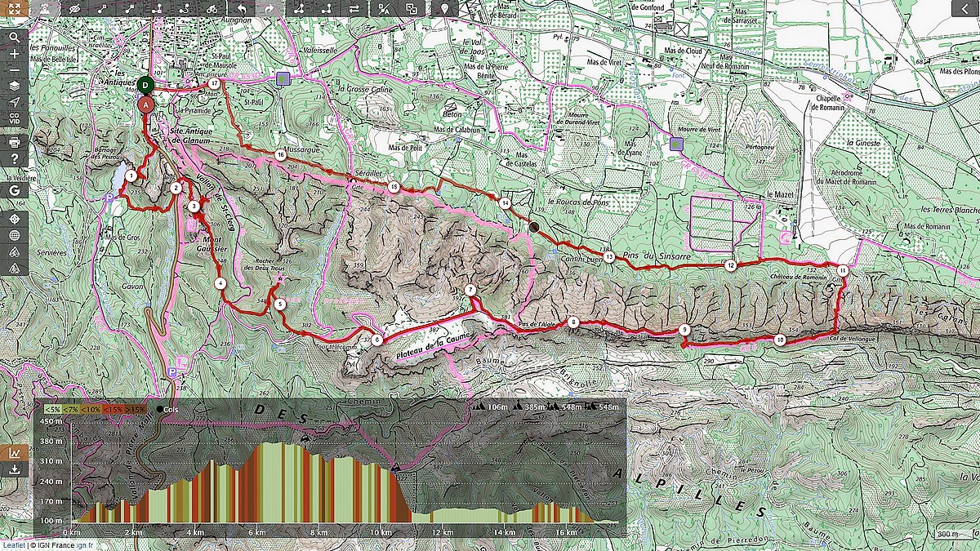Click kilometer marker 16 on route
This screenshot has width=980, height=551.
click(280, 153)
